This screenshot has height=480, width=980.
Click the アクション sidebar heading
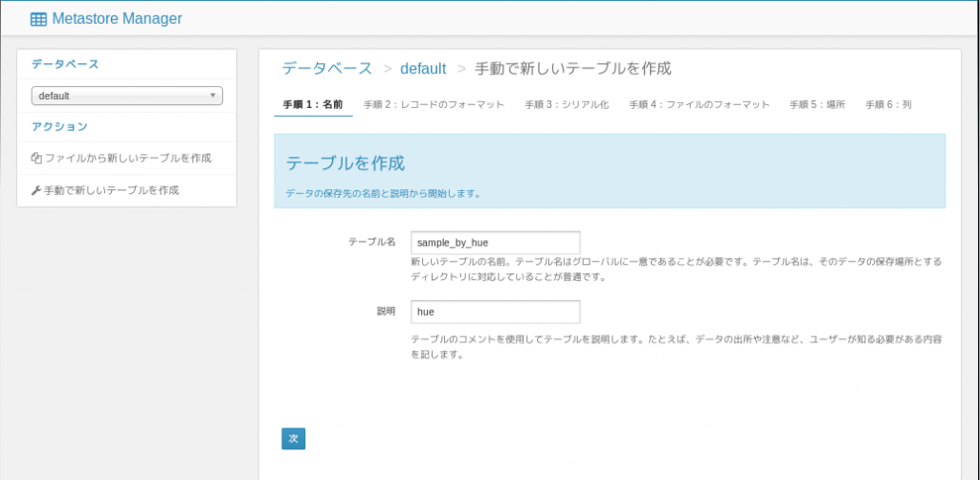pos(59,127)
